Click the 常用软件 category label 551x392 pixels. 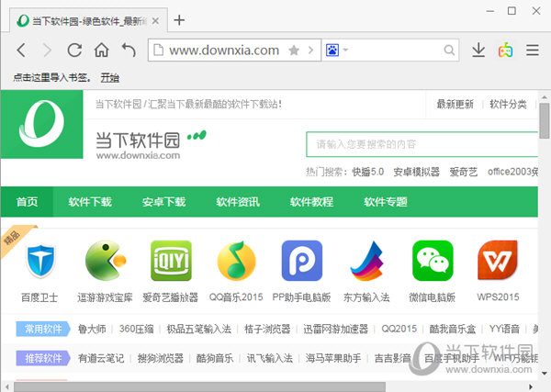43,329
